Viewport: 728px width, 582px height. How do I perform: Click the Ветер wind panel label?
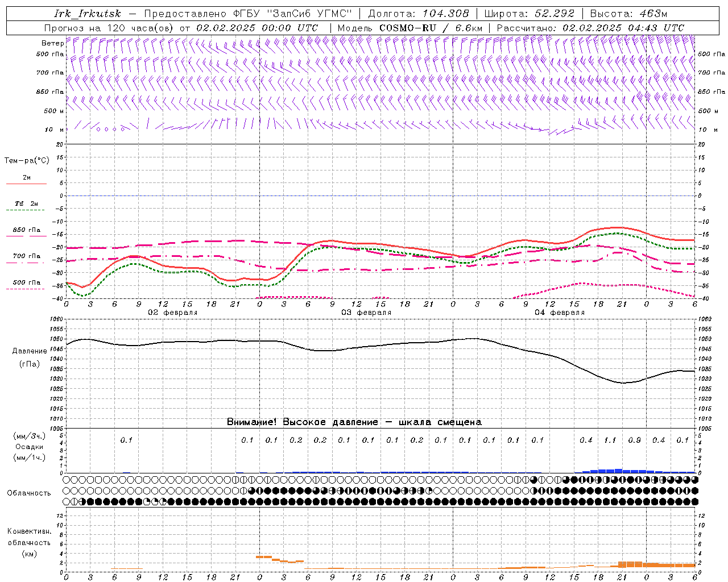pos(52,43)
